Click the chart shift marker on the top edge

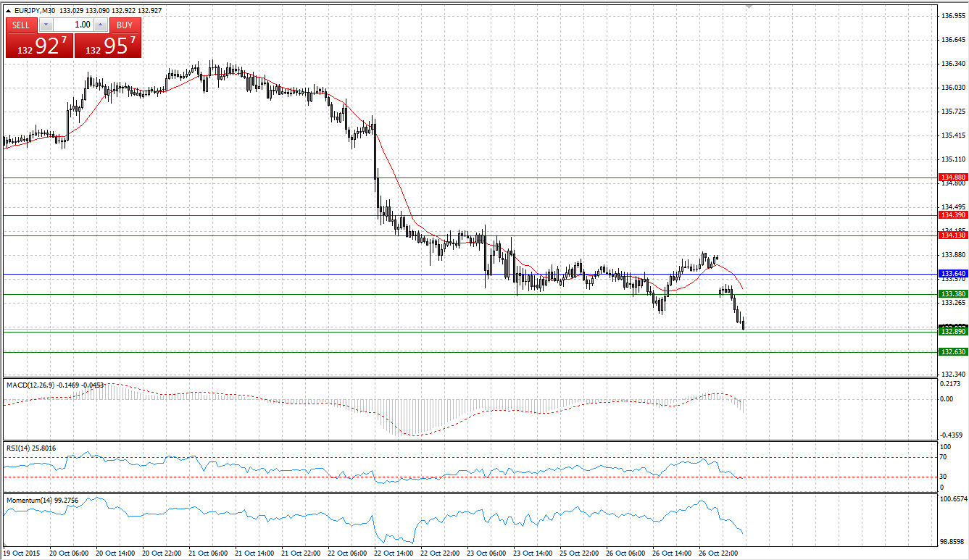[x=748, y=6]
